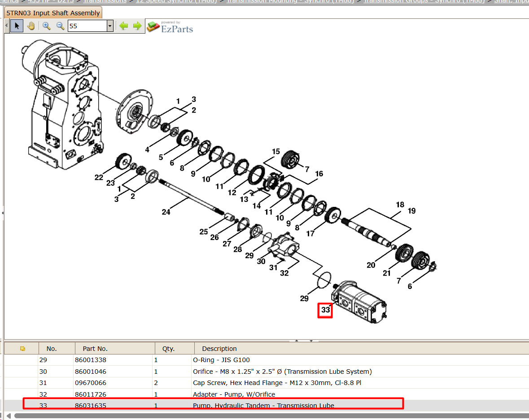Click callout 22 in the diagram
529x420 pixels.
click(x=99, y=177)
